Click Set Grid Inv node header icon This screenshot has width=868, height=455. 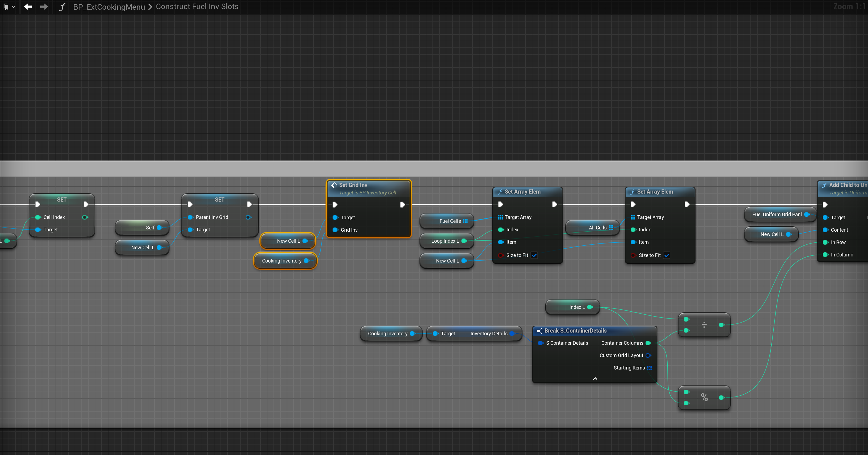pyautogui.click(x=334, y=185)
